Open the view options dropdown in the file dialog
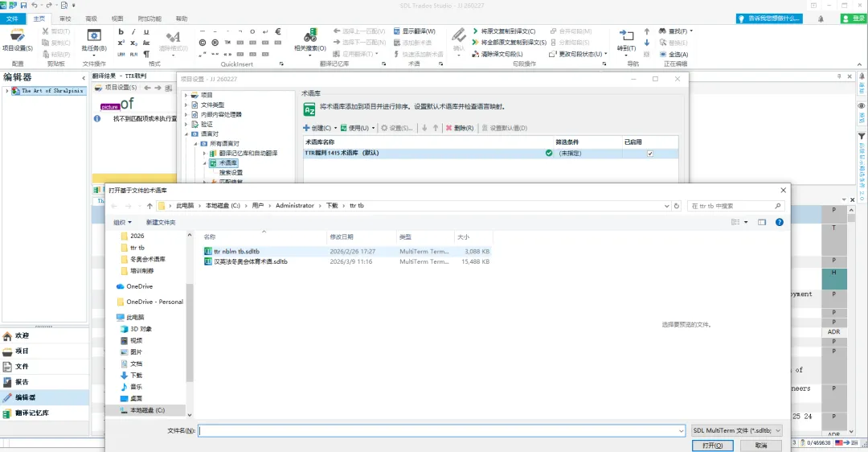Screen dimensions: 868x452 746,222
